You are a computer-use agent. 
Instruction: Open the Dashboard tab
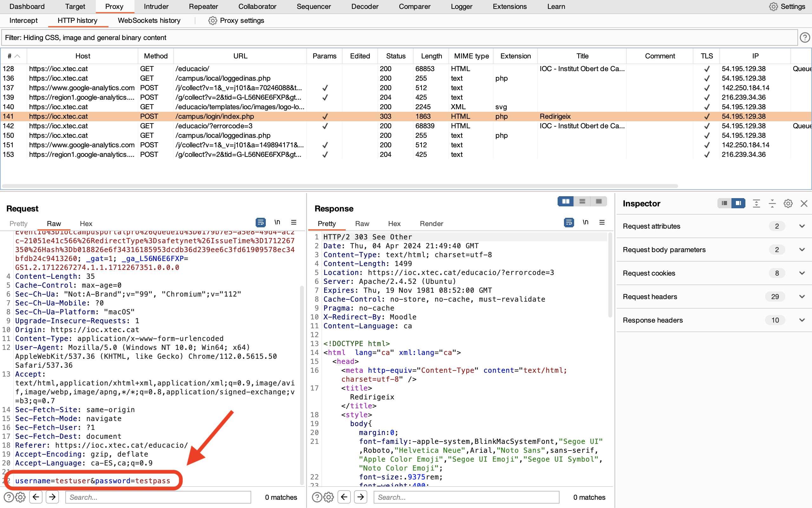[x=27, y=6]
